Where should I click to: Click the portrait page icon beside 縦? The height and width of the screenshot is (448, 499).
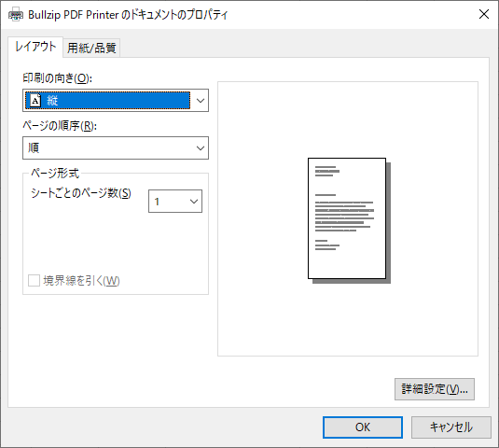(35, 101)
